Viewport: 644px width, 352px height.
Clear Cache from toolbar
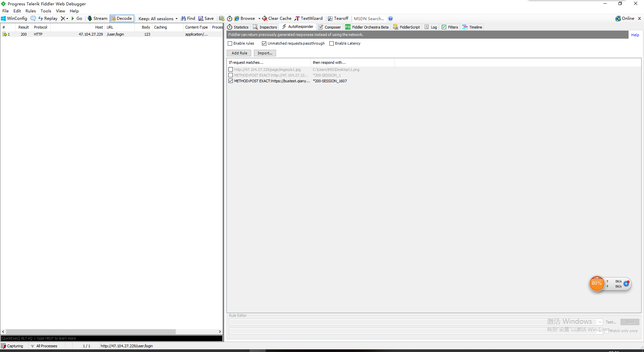click(x=277, y=18)
